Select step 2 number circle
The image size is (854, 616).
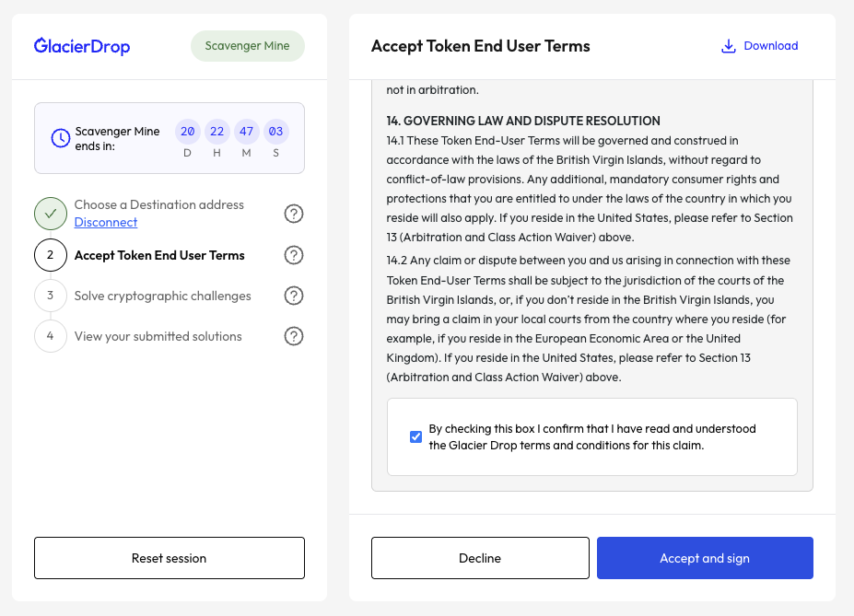[x=51, y=255]
